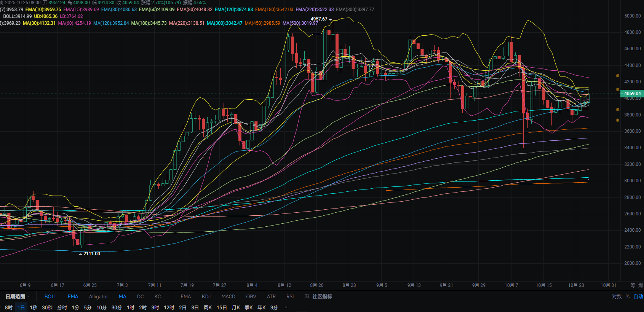Toggle the 对数 logarithmic scale
Screen dimensions: 644x312
(617, 296)
